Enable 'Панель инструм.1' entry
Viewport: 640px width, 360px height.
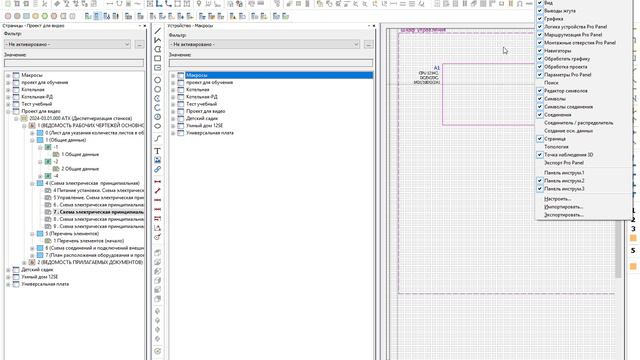coord(564,173)
